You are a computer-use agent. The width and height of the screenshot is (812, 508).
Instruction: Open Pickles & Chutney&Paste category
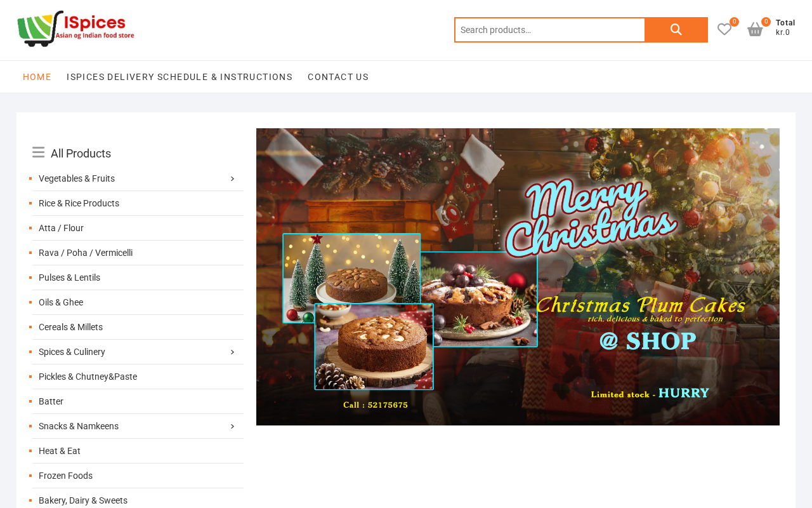click(x=88, y=377)
